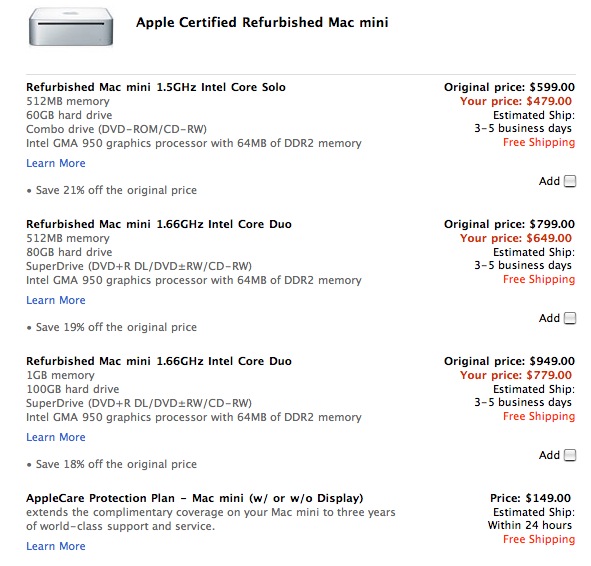Image resolution: width=591 pixels, height=566 pixels.
Task: Click AppleCare Price $149.00 text
Action: pos(530,498)
